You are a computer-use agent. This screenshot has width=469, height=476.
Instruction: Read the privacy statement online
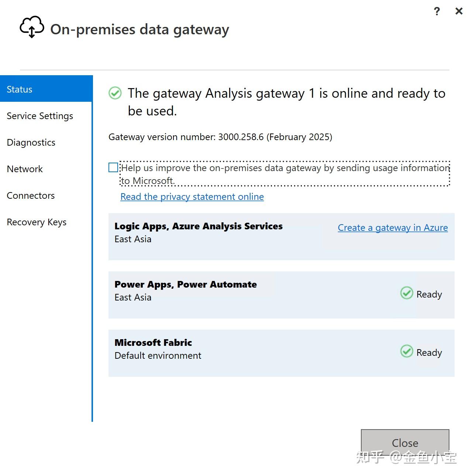192,197
